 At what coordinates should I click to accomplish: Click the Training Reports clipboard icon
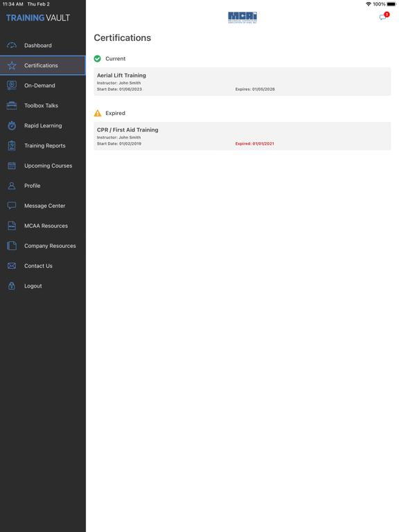(x=12, y=145)
